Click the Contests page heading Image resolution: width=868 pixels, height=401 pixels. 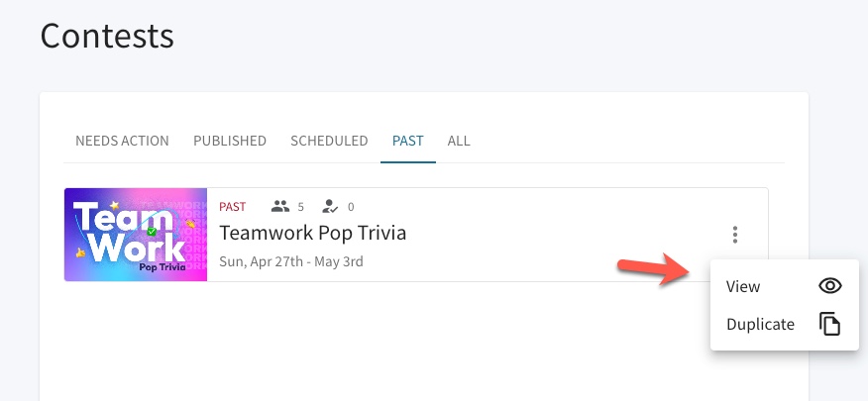pos(107,36)
